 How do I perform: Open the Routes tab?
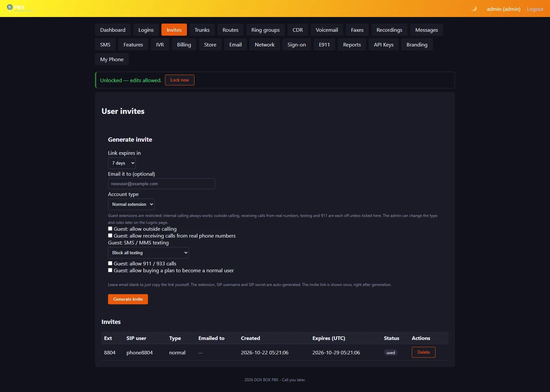(x=230, y=30)
